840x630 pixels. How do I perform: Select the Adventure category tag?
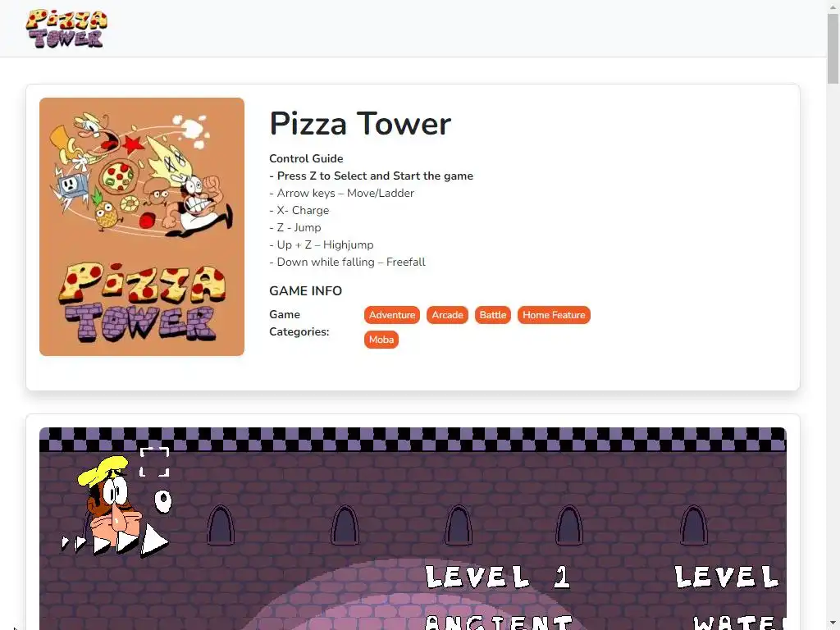pos(392,315)
